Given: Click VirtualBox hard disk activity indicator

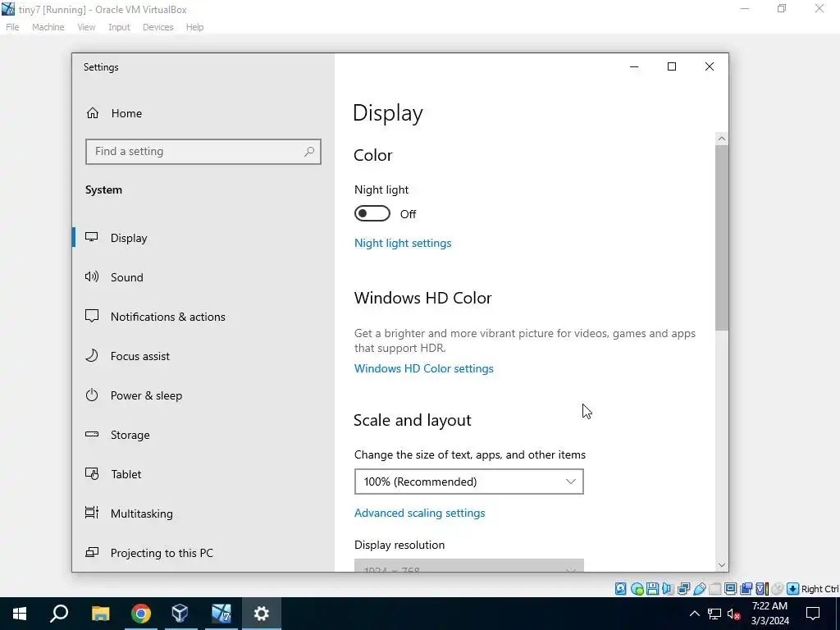Looking at the screenshot, I should click(620, 589).
